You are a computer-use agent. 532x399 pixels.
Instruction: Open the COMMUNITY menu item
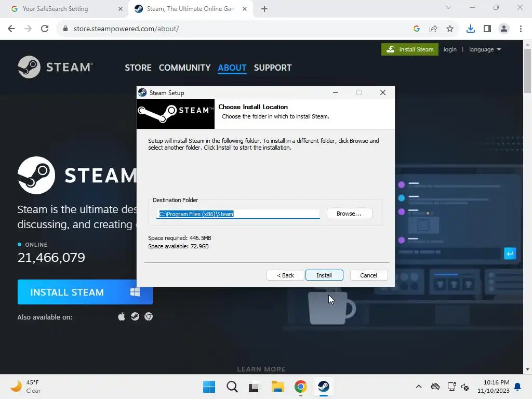(x=184, y=68)
